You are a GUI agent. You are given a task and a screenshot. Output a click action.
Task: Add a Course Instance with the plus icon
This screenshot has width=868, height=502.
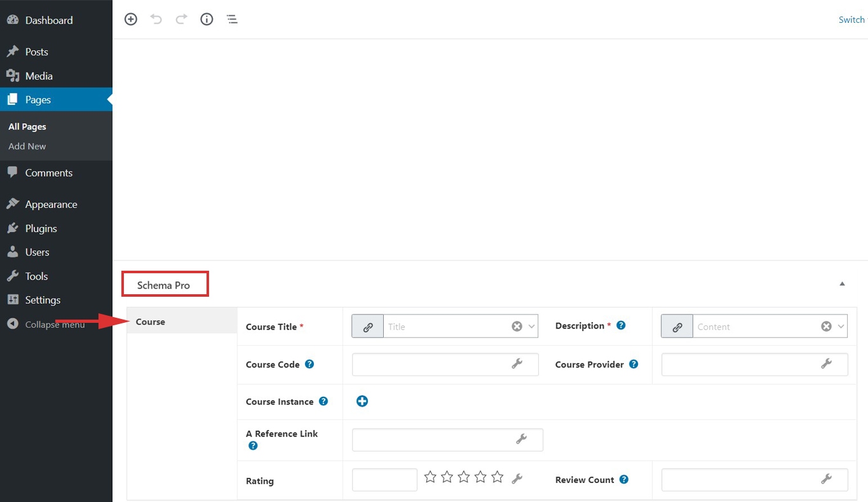pyautogui.click(x=362, y=401)
